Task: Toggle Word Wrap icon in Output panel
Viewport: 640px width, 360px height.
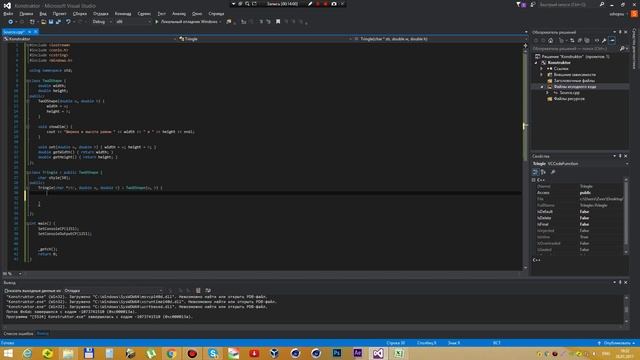Action: click(x=208, y=291)
